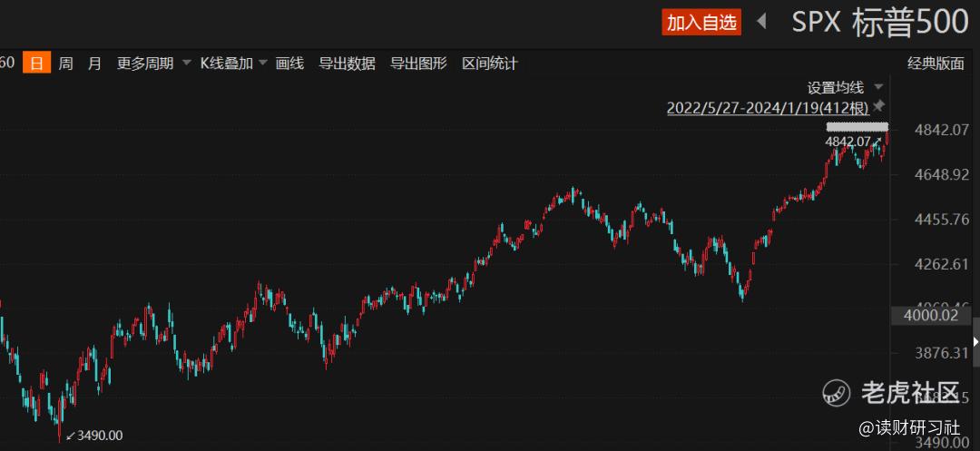Click the 4842.07 high label on chart

click(x=848, y=142)
